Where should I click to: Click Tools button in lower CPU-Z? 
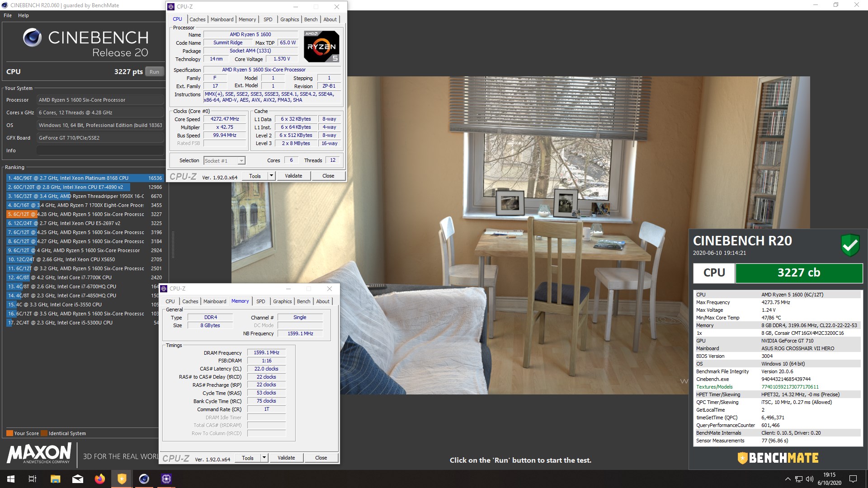(248, 458)
